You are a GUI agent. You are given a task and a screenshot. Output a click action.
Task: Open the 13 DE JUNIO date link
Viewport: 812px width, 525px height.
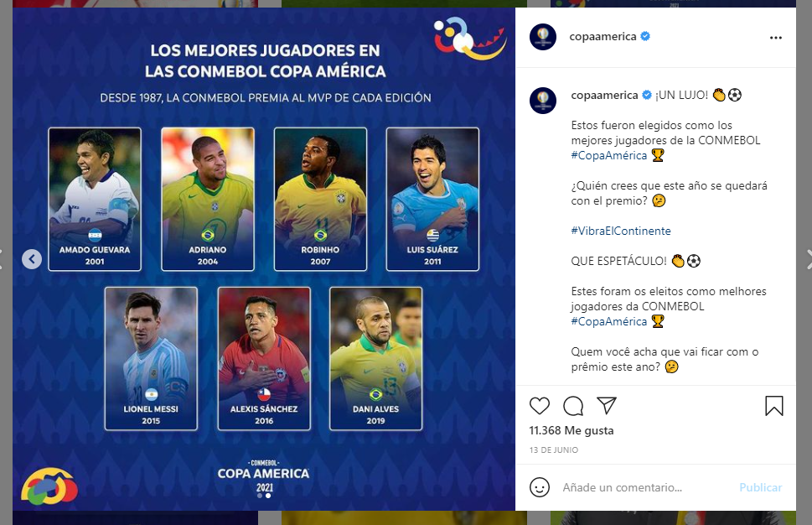554,450
